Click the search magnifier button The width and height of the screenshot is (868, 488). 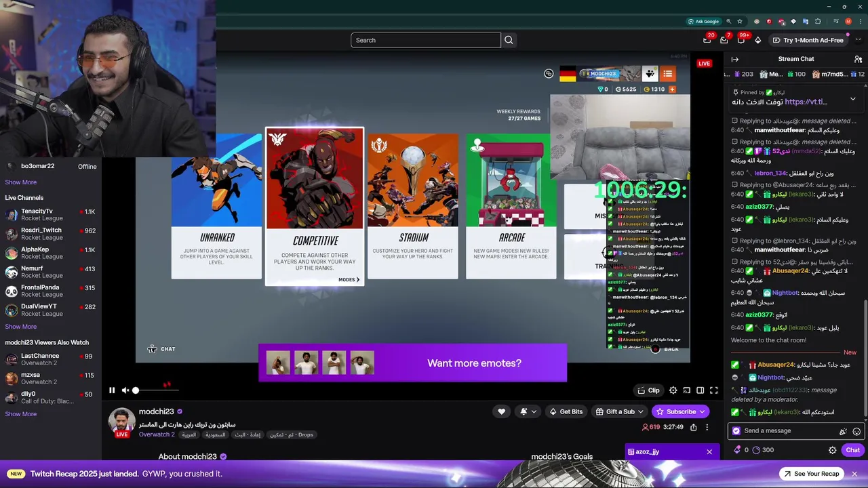tap(509, 40)
